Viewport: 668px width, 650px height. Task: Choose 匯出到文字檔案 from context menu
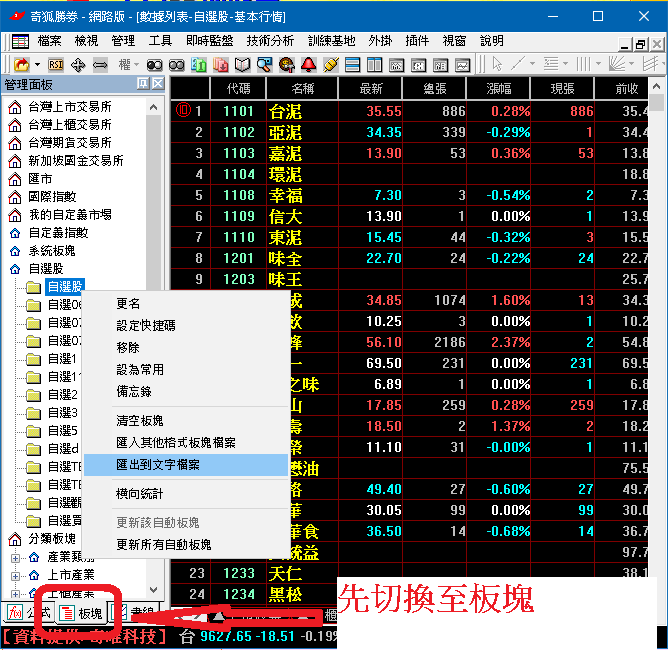point(158,465)
